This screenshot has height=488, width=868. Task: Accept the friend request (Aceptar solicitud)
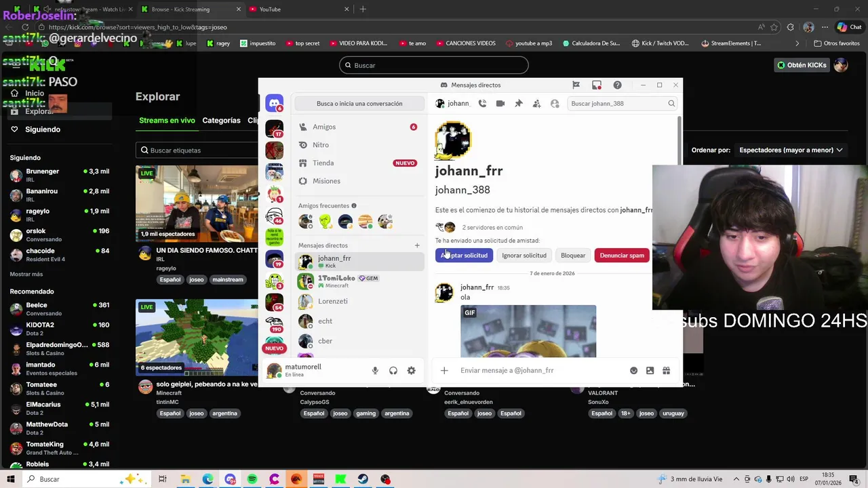tap(464, 256)
